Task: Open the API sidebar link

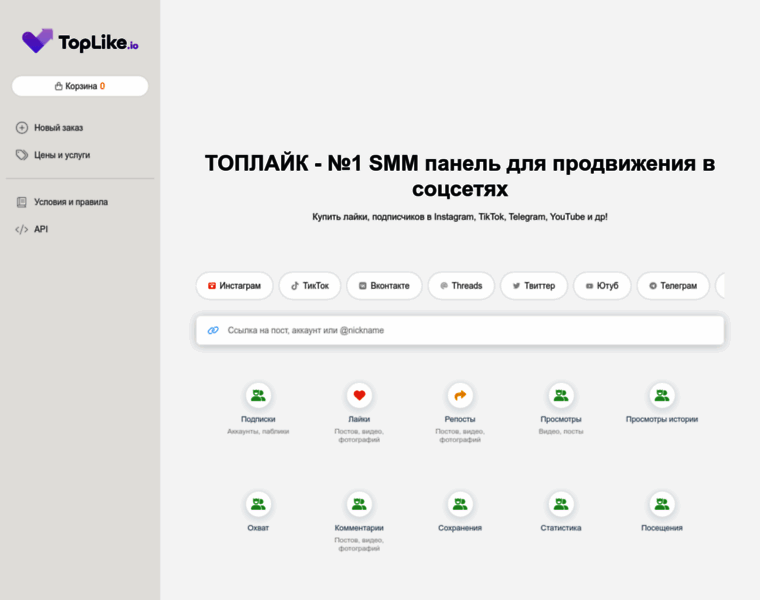Action: [x=41, y=229]
